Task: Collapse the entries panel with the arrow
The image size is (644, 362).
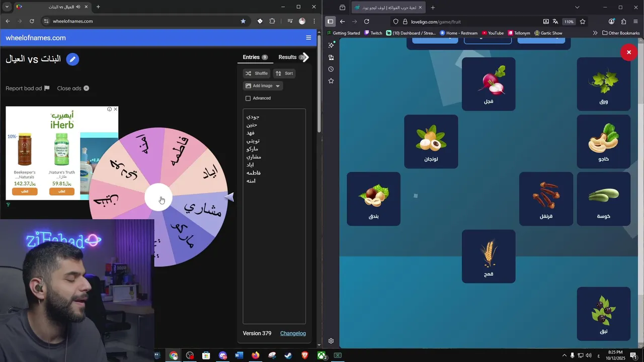Action: 305,57
